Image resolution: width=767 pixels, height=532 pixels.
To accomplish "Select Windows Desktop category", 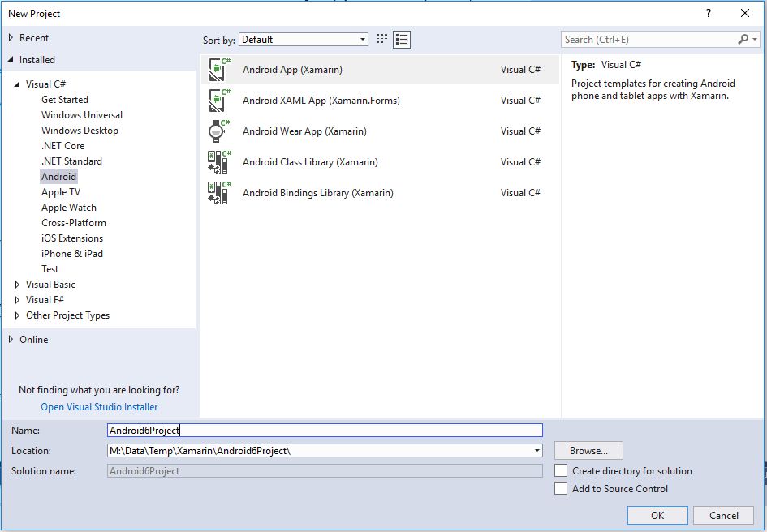I will pyautogui.click(x=80, y=131).
